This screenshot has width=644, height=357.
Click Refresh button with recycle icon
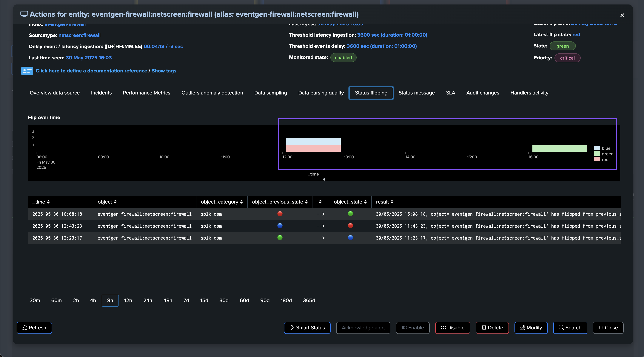[x=34, y=327]
